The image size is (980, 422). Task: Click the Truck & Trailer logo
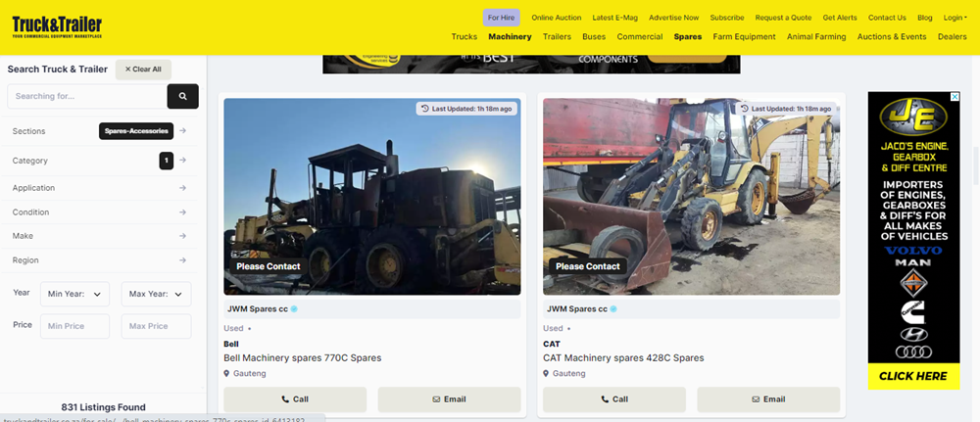[x=57, y=27]
